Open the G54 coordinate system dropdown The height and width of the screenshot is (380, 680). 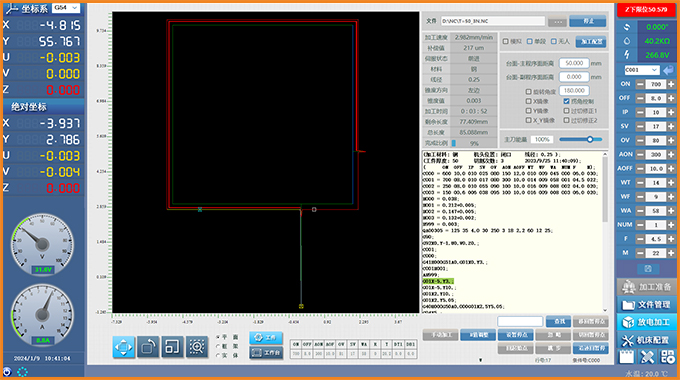tap(66, 8)
